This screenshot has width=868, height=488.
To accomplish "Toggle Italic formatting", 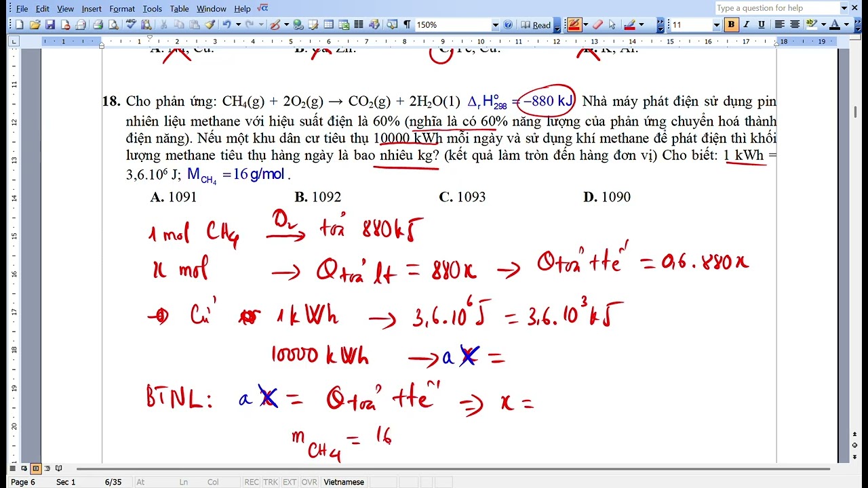I will pyautogui.click(x=747, y=25).
